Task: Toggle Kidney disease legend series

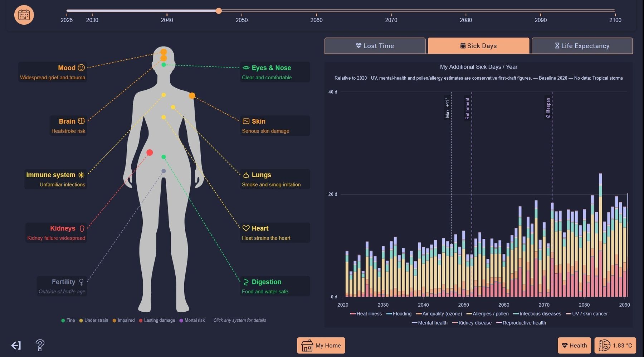Action: [x=472, y=323]
